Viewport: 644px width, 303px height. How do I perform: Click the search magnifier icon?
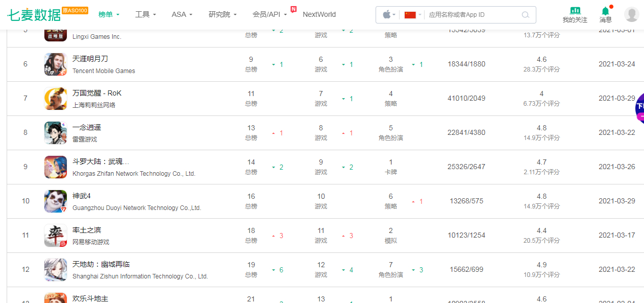[526, 15]
